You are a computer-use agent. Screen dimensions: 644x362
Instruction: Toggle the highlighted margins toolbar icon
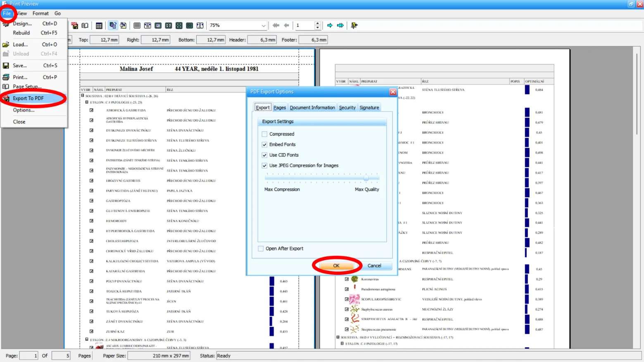tap(113, 26)
